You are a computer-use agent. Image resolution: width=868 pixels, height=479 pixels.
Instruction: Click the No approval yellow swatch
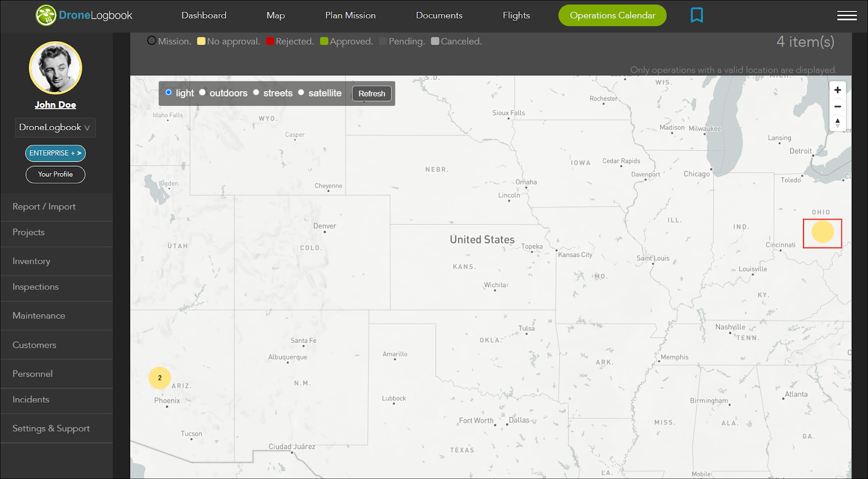pos(201,41)
